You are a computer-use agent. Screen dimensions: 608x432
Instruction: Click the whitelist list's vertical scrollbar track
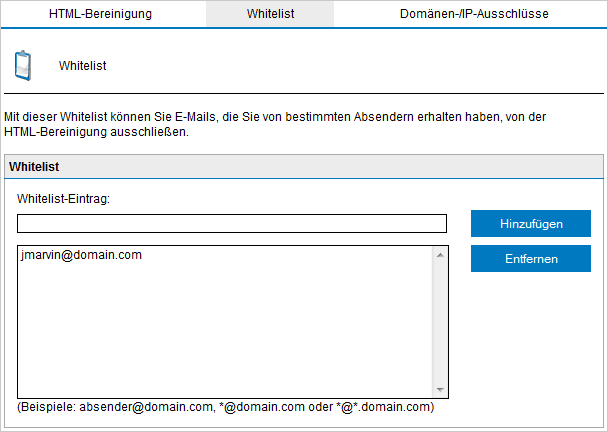[440, 320]
